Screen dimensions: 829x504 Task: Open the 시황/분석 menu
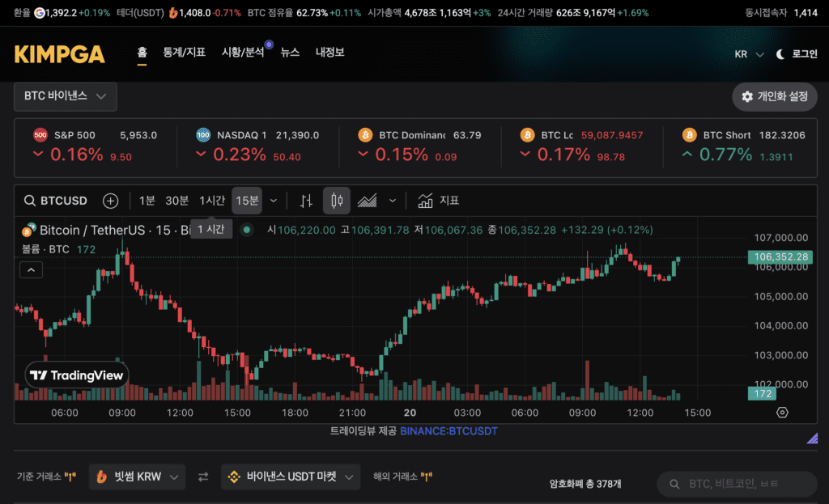pos(243,53)
